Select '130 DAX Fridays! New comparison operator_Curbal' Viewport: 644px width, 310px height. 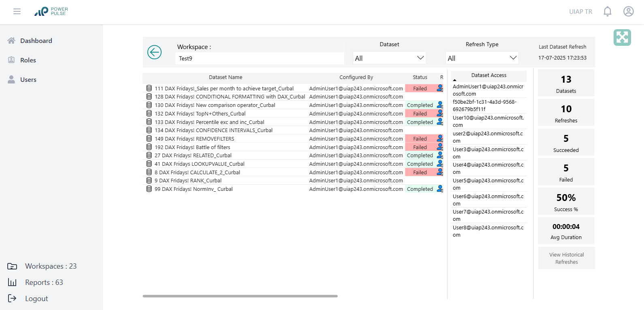(x=215, y=105)
